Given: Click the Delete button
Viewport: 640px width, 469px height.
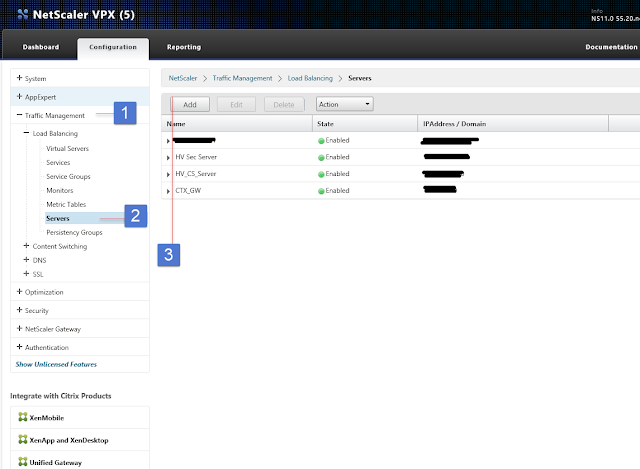Looking at the screenshot, I should pos(284,104).
